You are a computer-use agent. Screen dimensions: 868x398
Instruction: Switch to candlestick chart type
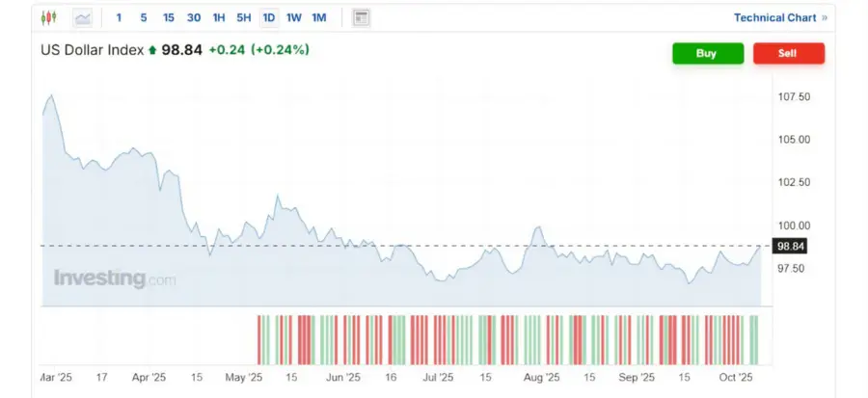click(x=49, y=17)
